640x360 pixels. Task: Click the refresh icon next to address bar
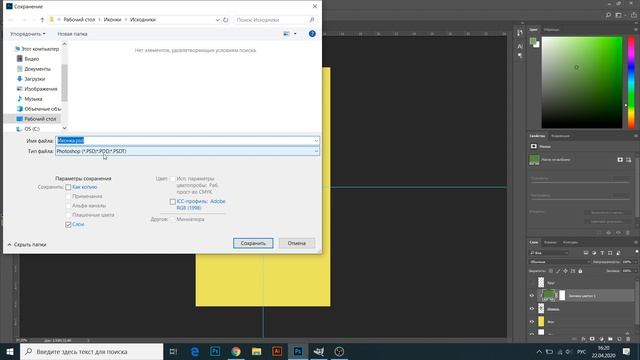point(225,20)
